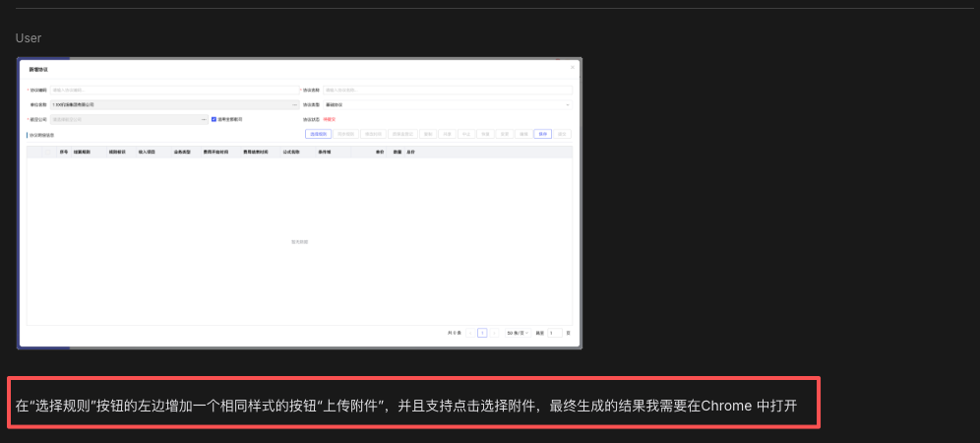Click the '单价' column header in the table
The image size is (980, 443).
click(x=380, y=152)
